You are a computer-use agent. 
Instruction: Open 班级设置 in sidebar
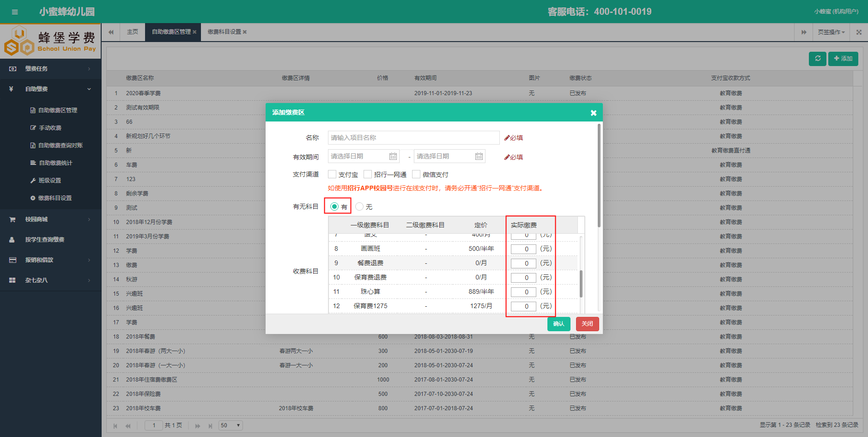46,181
